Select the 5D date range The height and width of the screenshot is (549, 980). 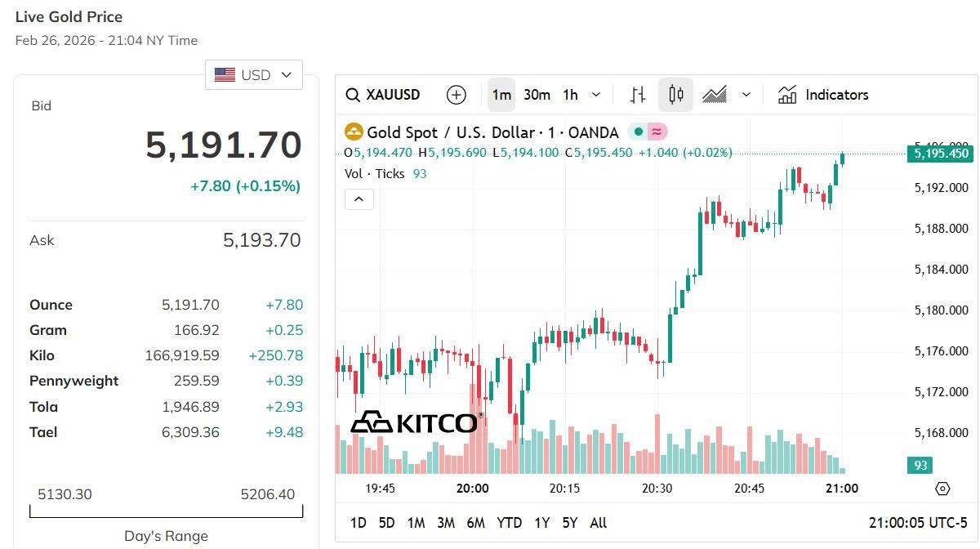tap(386, 523)
